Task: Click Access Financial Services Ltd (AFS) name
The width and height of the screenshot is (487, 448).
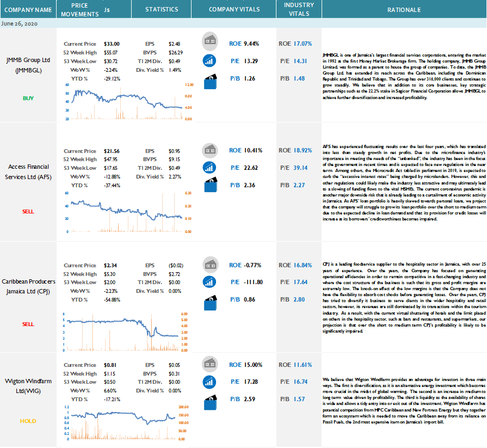Action: pos(28,172)
